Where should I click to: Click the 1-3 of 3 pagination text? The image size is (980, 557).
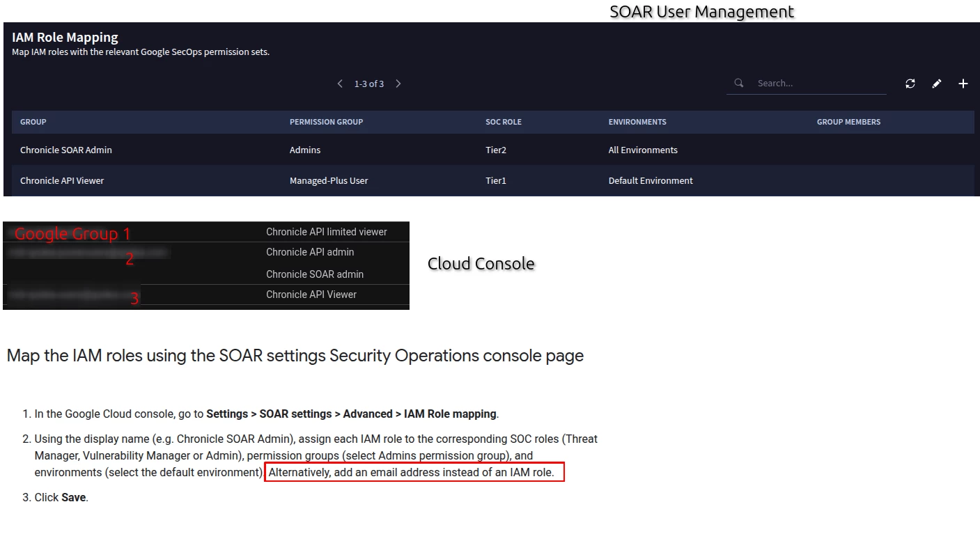coord(369,84)
